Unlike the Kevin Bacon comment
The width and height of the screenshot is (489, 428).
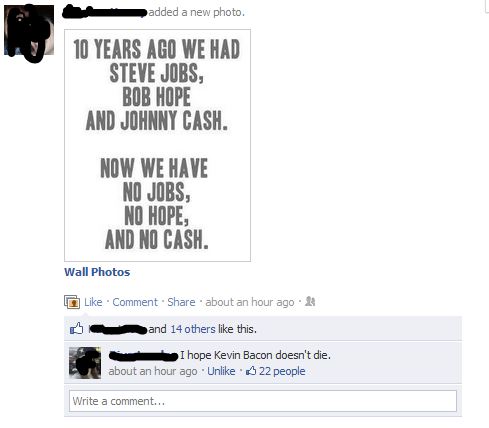click(x=221, y=371)
